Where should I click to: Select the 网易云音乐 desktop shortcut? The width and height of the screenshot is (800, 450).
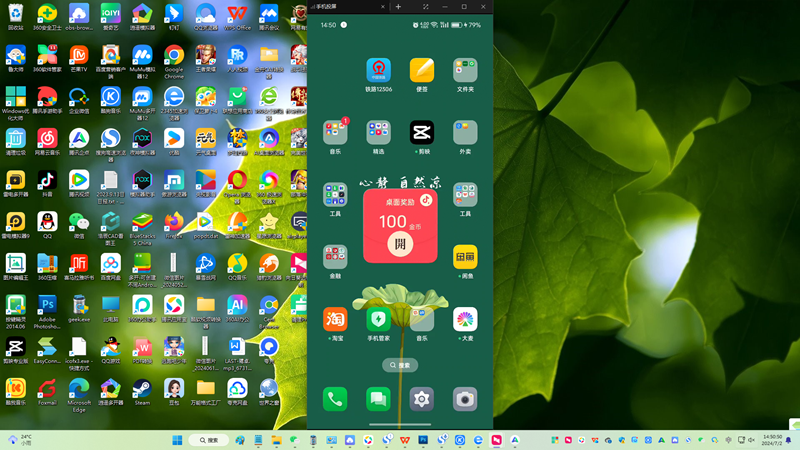pos(47,142)
